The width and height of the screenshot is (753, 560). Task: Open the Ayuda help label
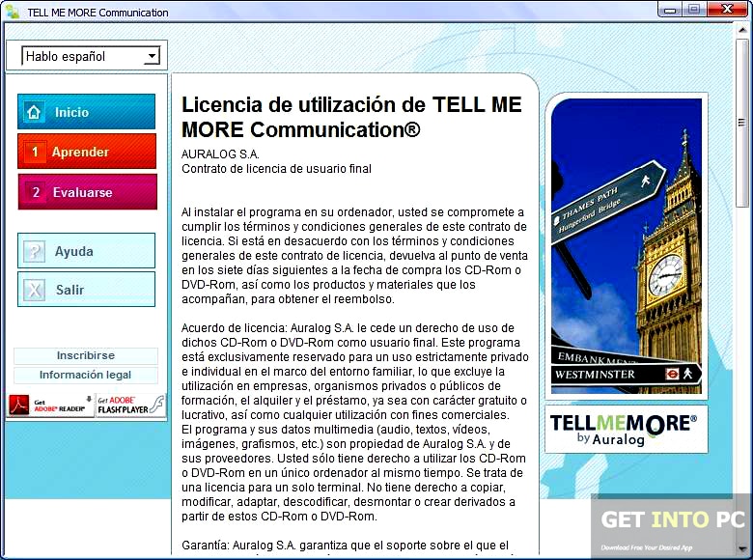point(74,251)
